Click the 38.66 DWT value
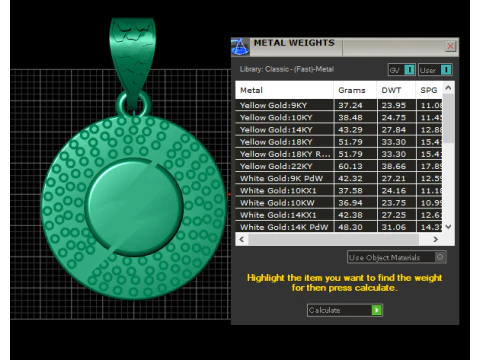 [x=394, y=166]
